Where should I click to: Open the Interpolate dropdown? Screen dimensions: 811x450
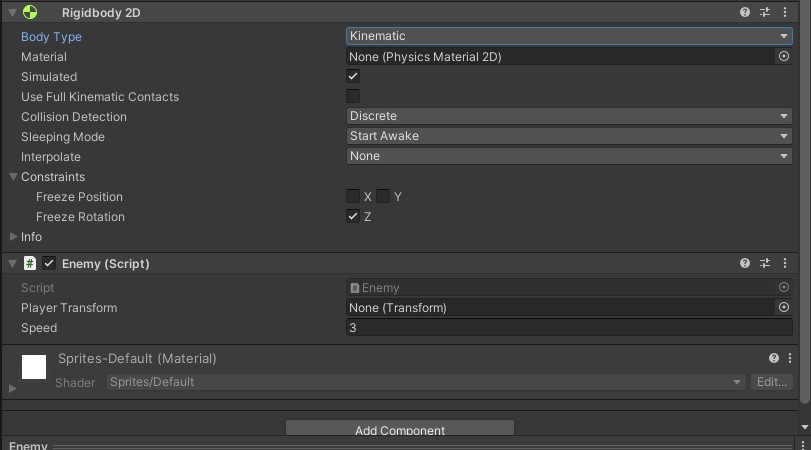pyautogui.click(x=569, y=156)
